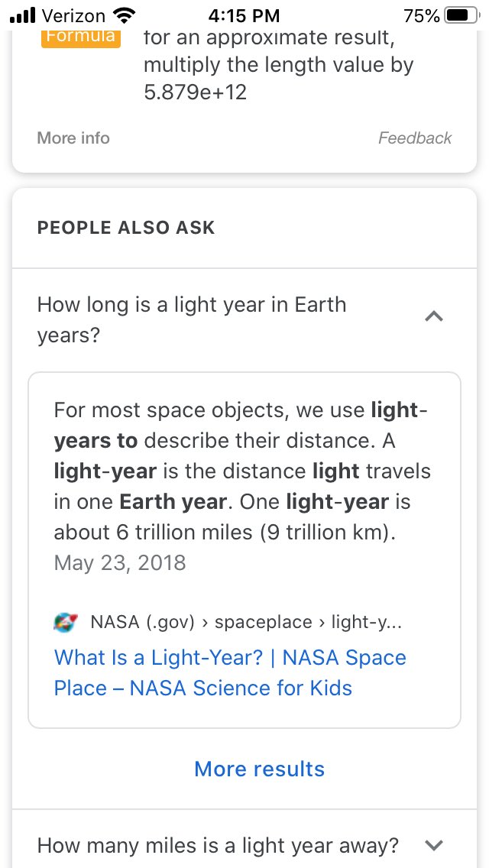Collapse the light year in Earth years answer
Screen dimensions: 489x868
click(x=434, y=316)
